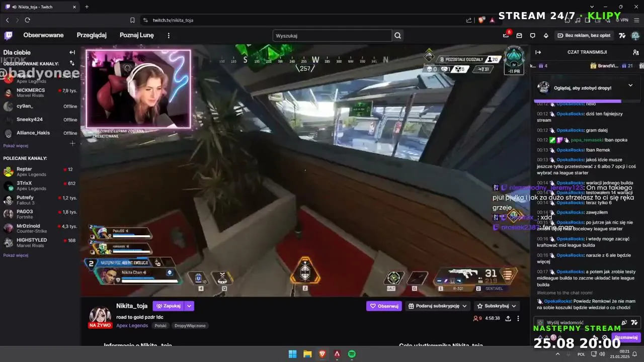This screenshot has height=362, width=644.
Task: Expand dropdown arrow beside Zapukaj
Action: 189,306
